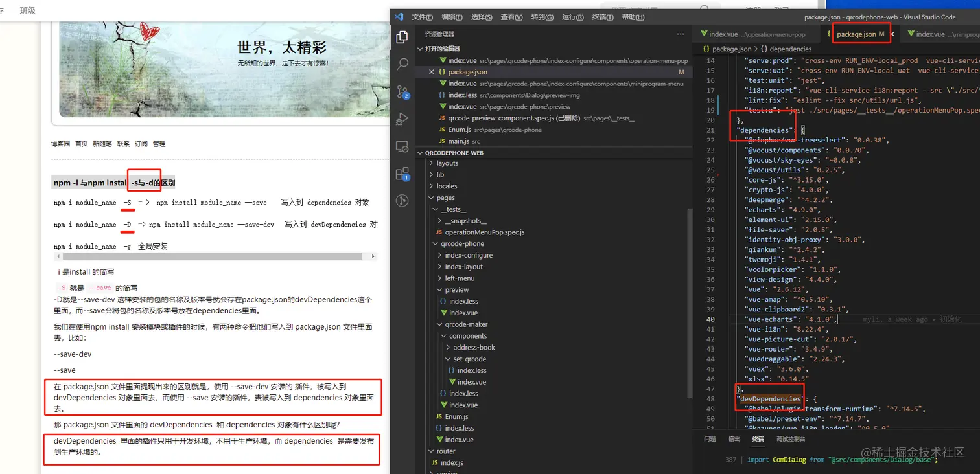Open the Remote Explorer view
Screen dimensions: 980x474
tap(402, 146)
